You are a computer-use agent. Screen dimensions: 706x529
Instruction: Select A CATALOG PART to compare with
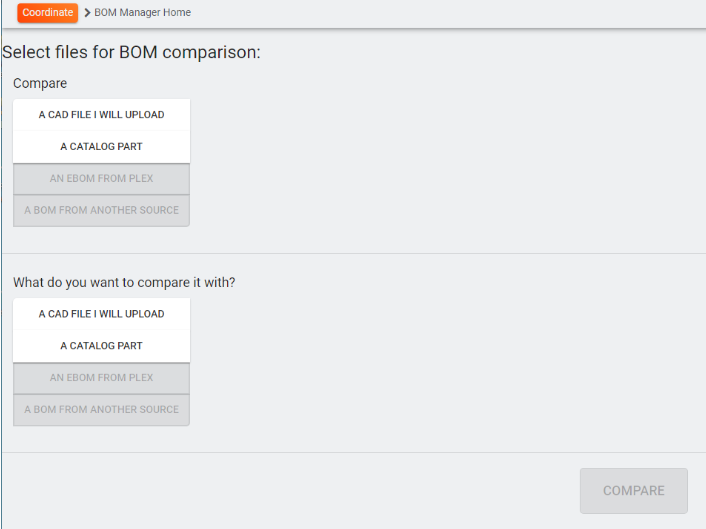click(x=101, y=346)
